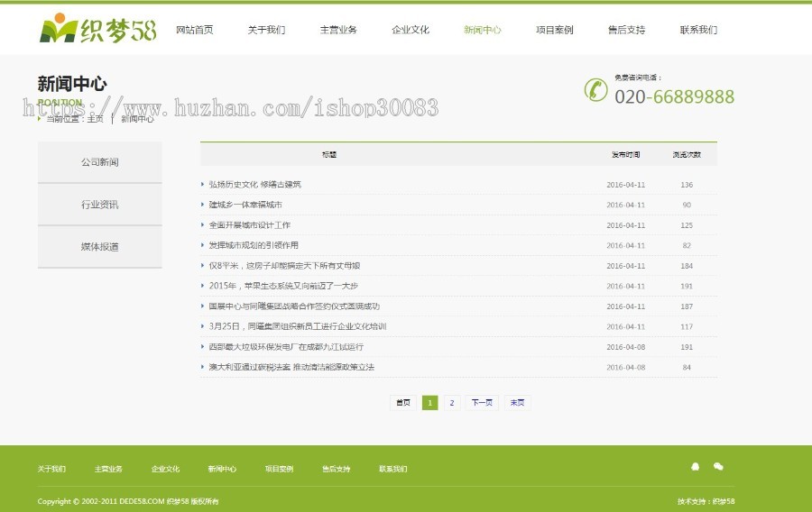This screenshot has height=512, width=812.
Task: Jump to the last page with 末页
Action: pos(517,403)
